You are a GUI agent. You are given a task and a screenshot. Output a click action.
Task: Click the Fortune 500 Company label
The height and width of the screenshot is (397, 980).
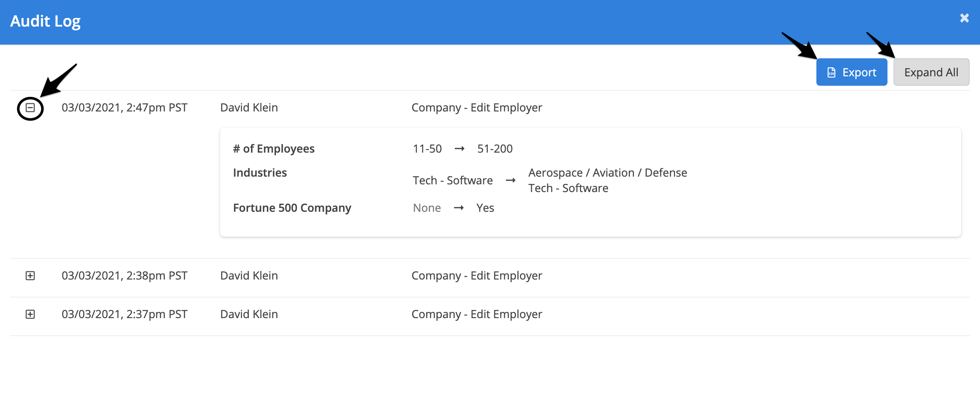[x=292, y=208]
